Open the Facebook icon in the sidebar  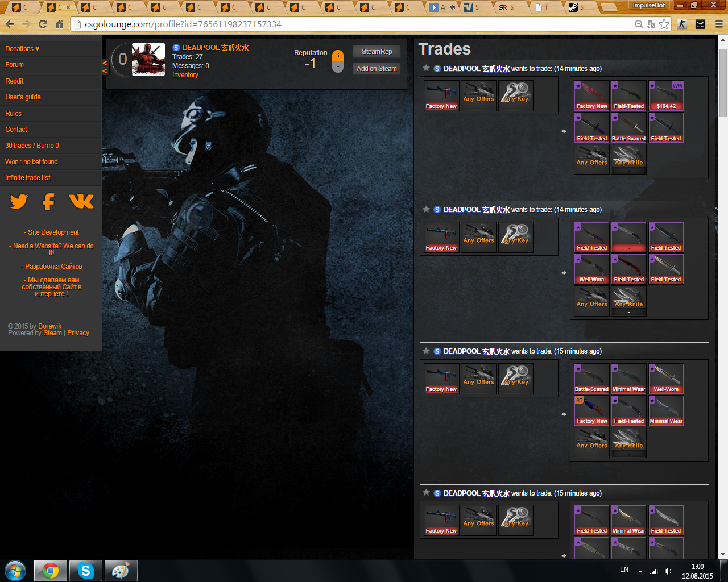tap(49, 201)
